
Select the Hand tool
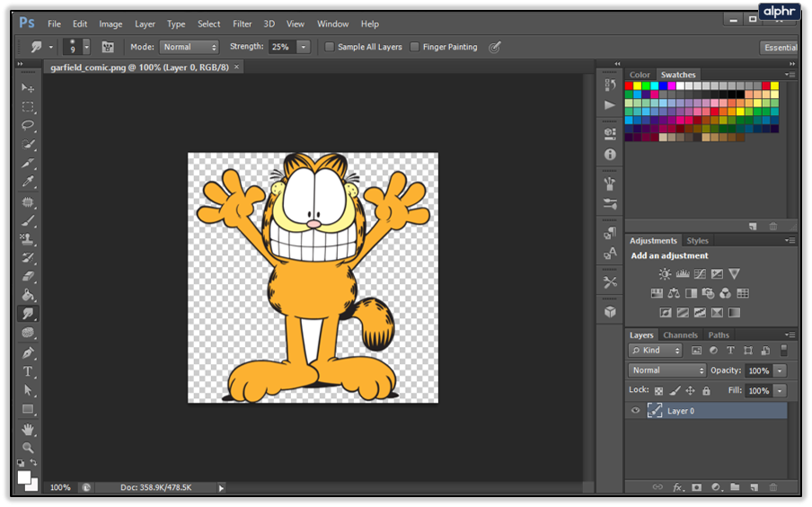coord(28,429)
